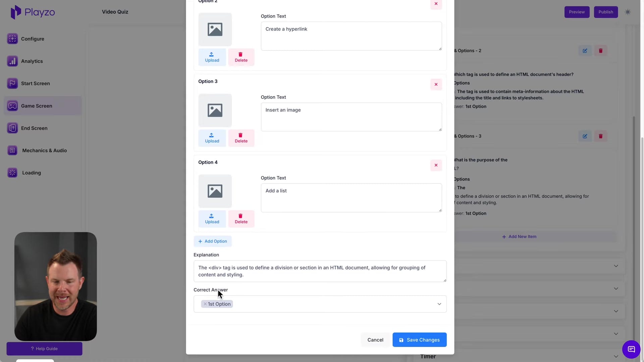Click the Analytics bar chart icon

pyautogui.click(x=12, y=61)
